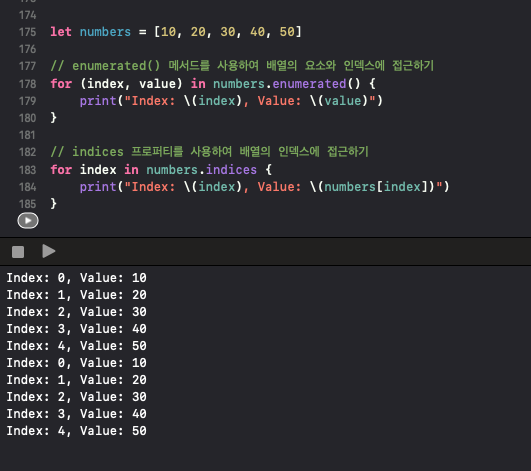Click the first 'Index: 2, Value: 30' console line
This screenshot has width=531, height=471.
(77, 312)
